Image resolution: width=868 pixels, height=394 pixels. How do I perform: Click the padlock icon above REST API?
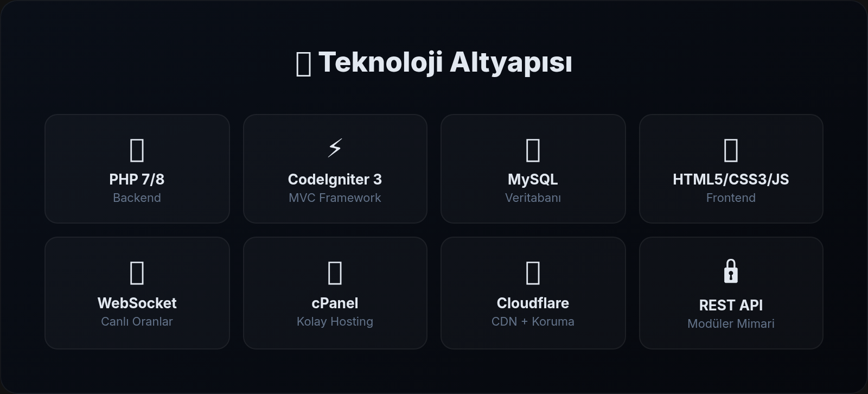[x=731, y=271]
